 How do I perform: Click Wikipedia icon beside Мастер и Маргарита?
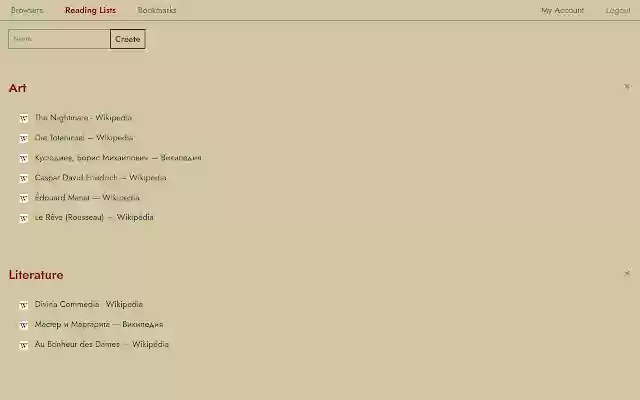coord(24,325)
